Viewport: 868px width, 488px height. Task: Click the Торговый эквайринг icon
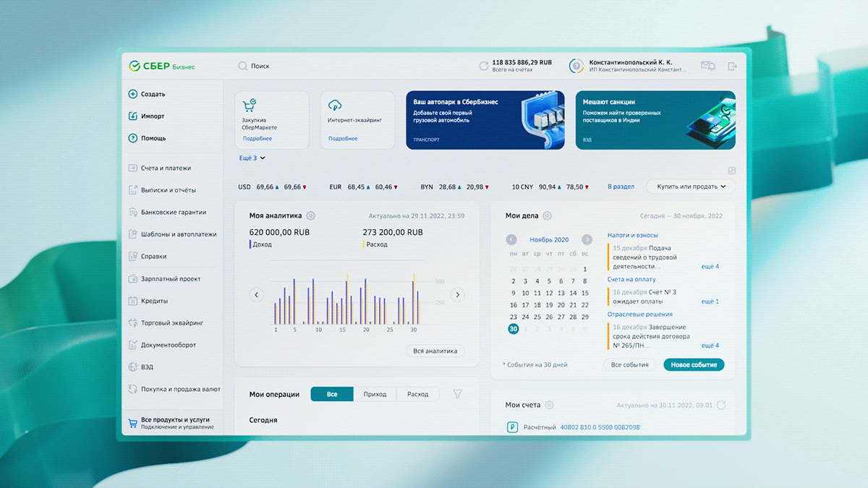132,322
